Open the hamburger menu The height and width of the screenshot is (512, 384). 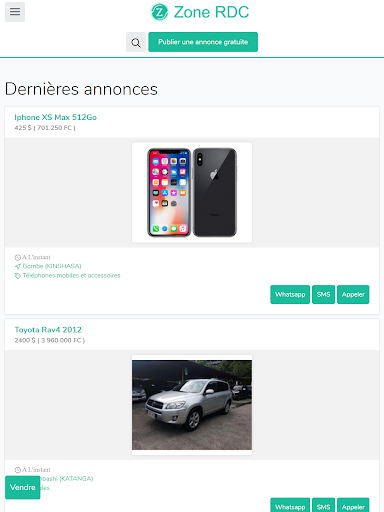pyautogui.click(x=15, y=12)
